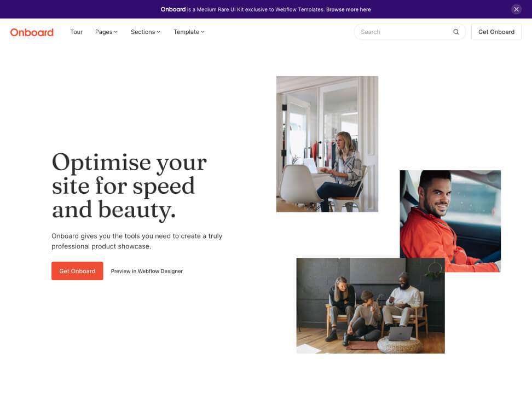Click the search magnifier icon

click(x=456, y=32)
